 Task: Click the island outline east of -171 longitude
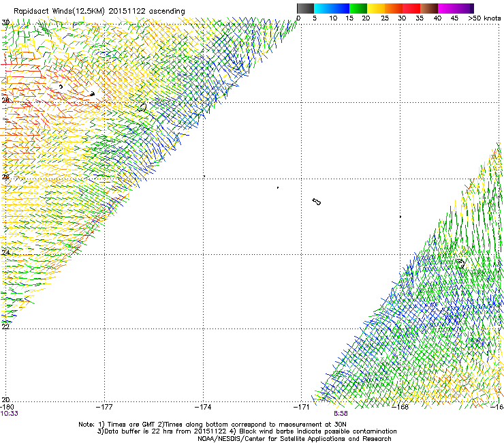pyautogui.click(x=317, y=202)
